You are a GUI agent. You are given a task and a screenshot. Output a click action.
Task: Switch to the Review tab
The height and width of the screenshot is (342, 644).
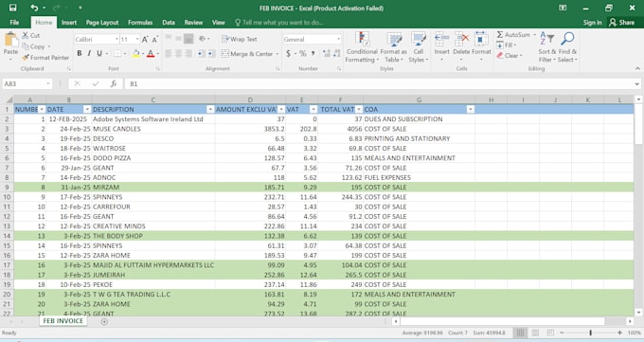tap(193, 22)
